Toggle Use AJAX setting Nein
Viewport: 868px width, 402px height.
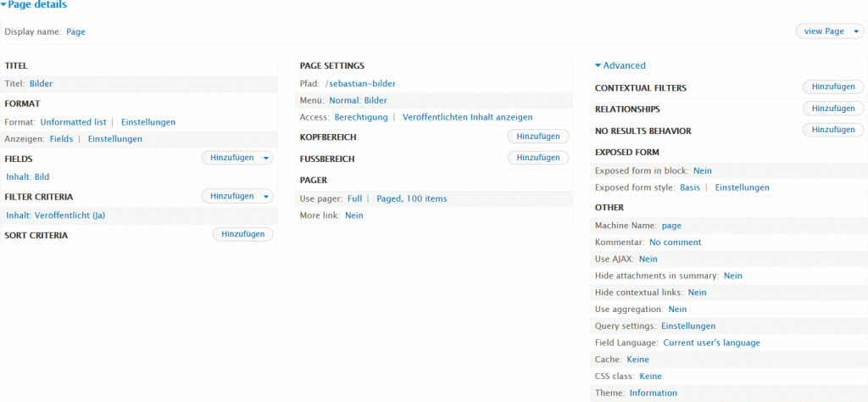(x=648, y=259)
